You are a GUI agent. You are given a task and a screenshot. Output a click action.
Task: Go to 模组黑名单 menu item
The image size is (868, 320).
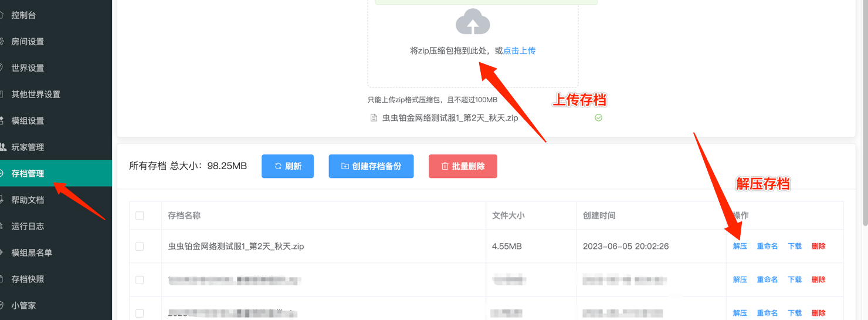[32, 253]
